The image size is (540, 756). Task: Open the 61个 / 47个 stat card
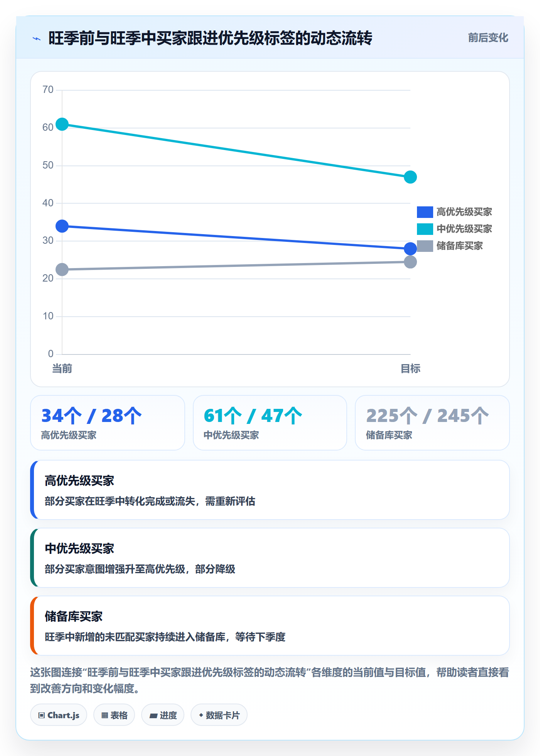(x=270, y=423)
